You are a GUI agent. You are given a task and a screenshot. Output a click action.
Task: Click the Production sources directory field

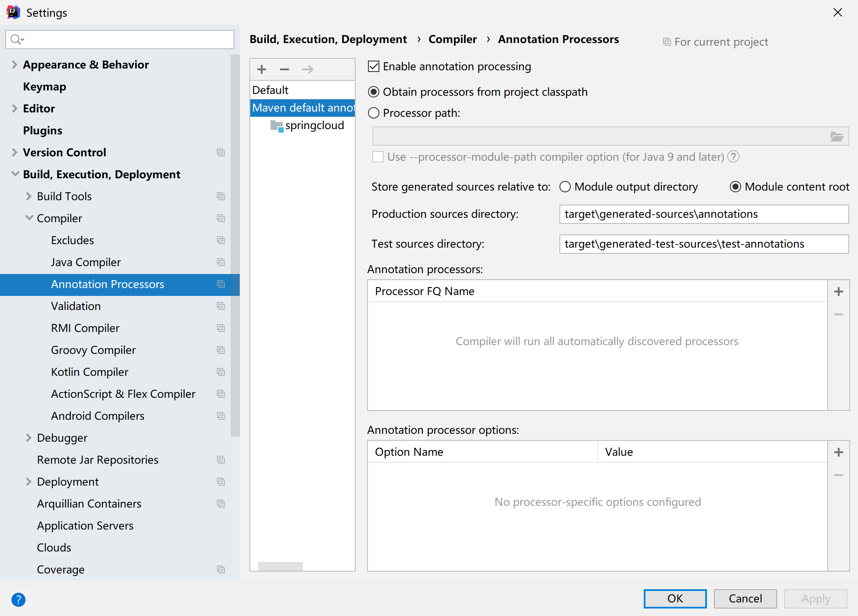703,214
